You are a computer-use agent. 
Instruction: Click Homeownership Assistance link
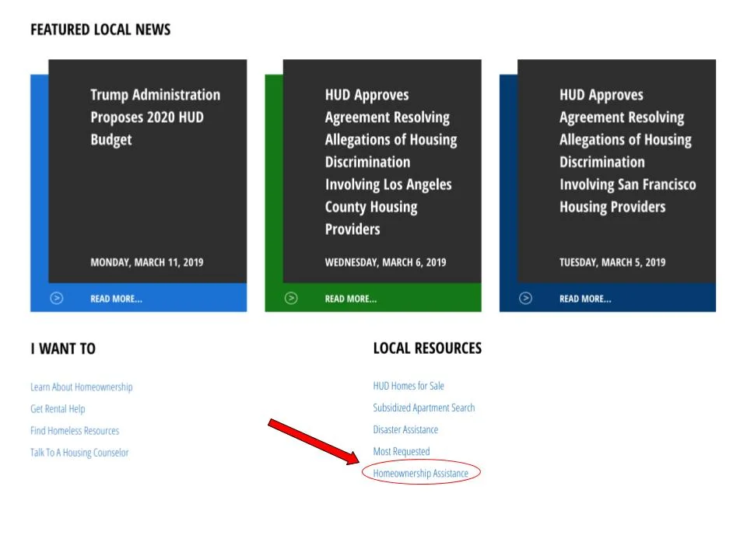[421, 474]
